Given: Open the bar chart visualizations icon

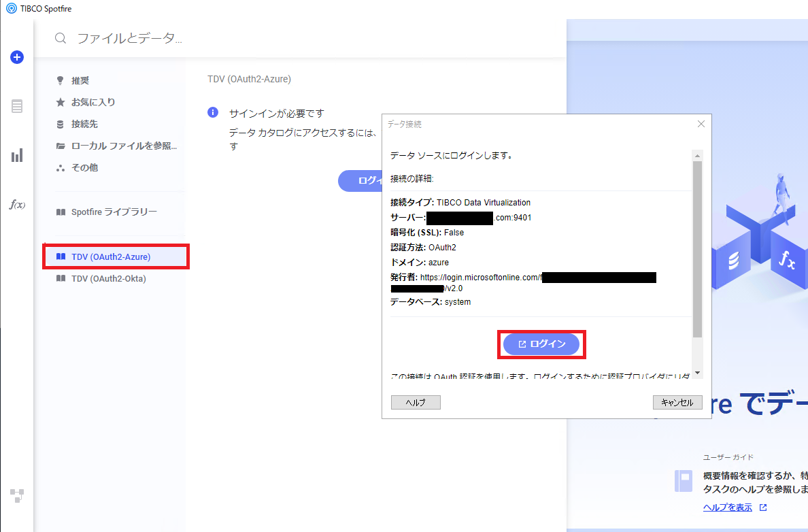Looking at the screenshot, I should [x=17, y=155].
